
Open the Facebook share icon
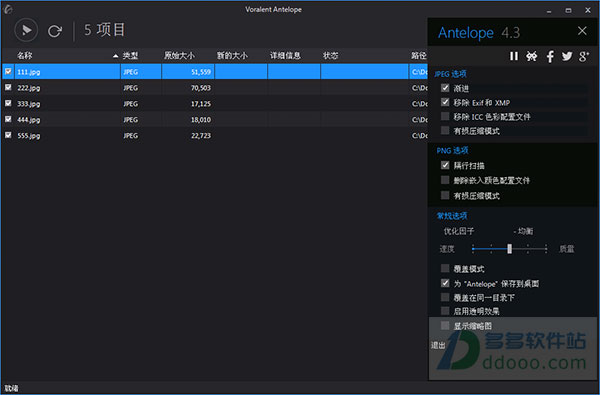point(550,56)
